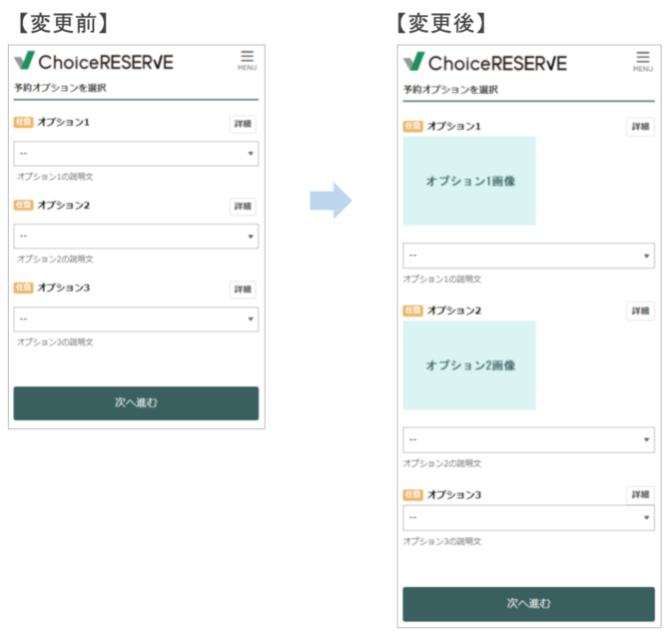This screenshot has width=672, height=635.
Task: Open the オプション2 dropdown in the after screen
Action: (529, 439)
